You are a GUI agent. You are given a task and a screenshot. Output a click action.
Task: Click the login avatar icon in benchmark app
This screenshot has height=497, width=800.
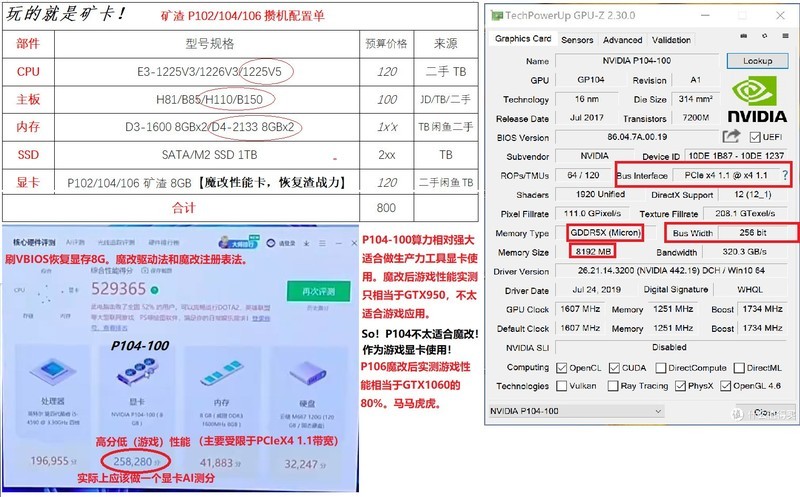[x=271, y=243]
